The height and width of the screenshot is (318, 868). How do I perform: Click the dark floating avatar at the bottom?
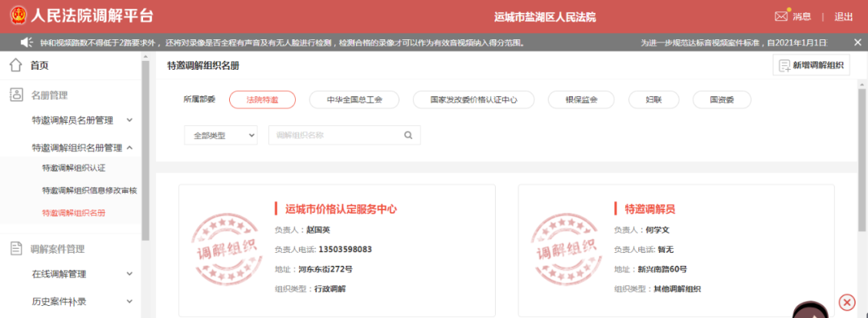tap(811, 311)
